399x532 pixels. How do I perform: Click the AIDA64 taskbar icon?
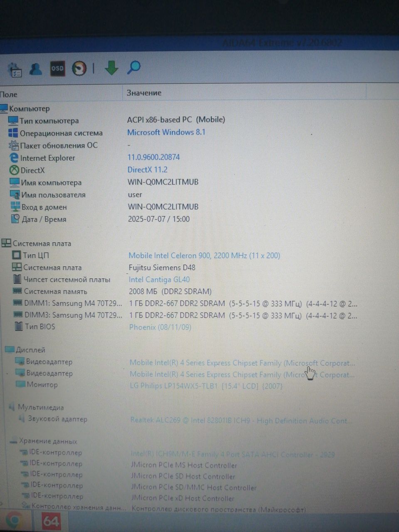coord(51,521)
